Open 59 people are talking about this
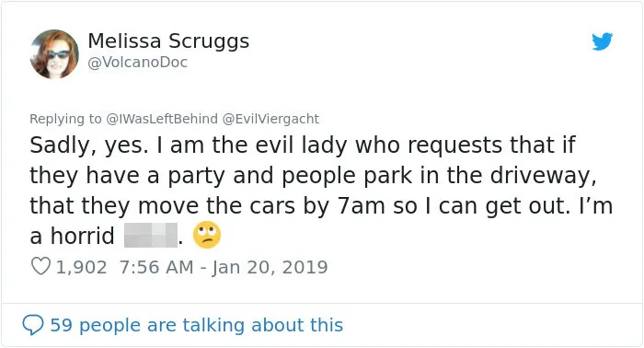The width and height of the screenshot is (644, 348). tap(196, 325)
